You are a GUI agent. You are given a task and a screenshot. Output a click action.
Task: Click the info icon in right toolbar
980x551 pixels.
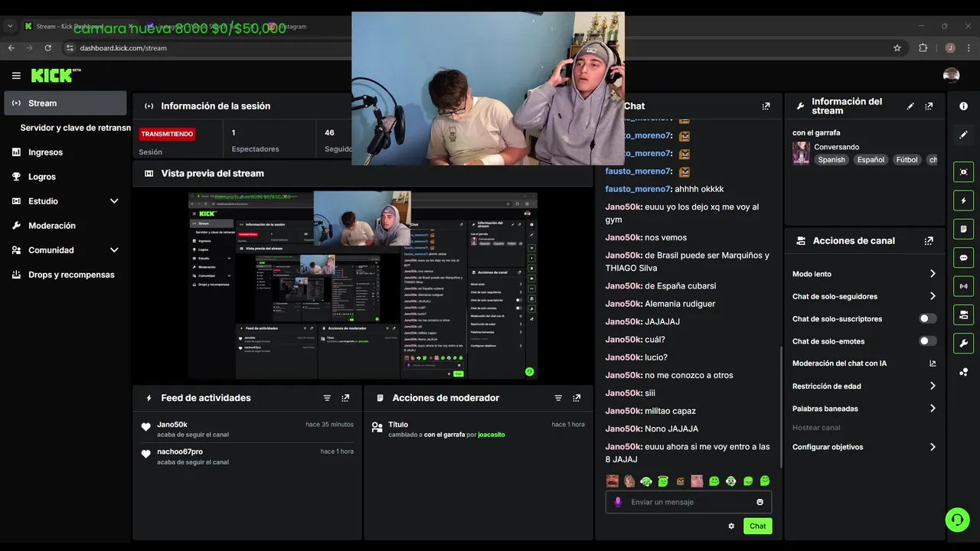(963, 106)
